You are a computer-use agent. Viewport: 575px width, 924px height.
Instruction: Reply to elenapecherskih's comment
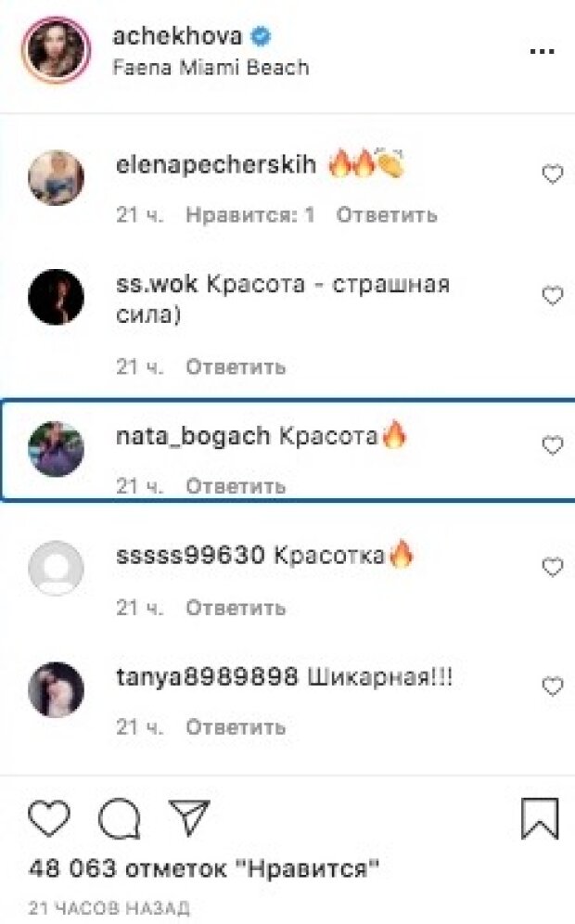387,215
